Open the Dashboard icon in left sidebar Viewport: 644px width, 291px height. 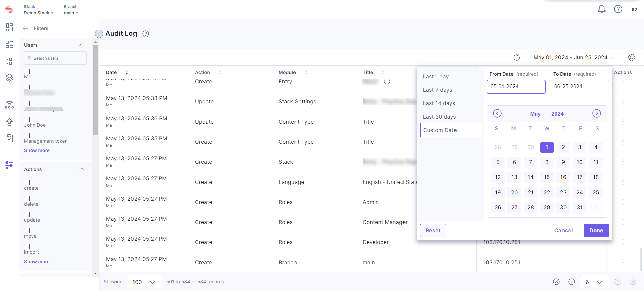tap(9, 27)
